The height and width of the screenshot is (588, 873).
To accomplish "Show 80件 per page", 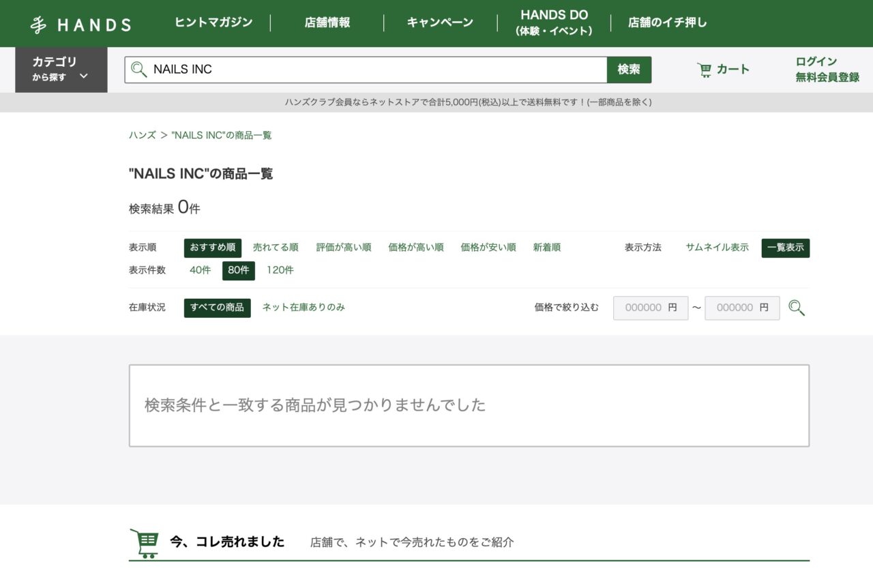I will [239, 271].
